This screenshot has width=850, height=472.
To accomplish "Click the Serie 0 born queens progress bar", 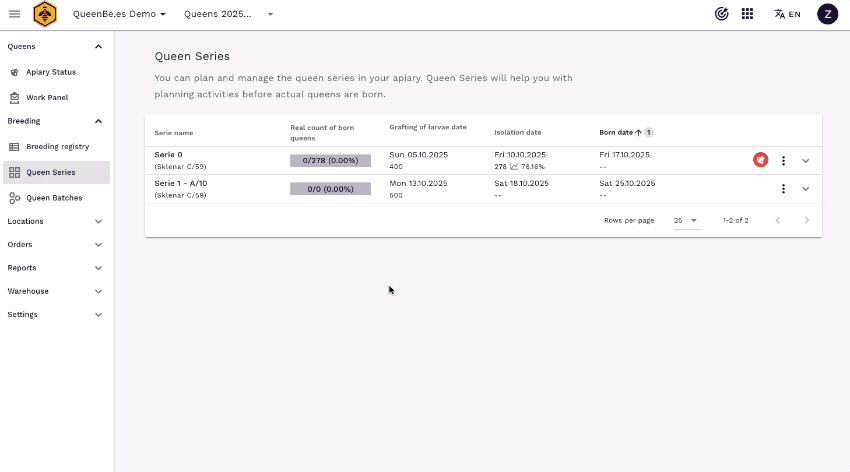I will point(330,160).
